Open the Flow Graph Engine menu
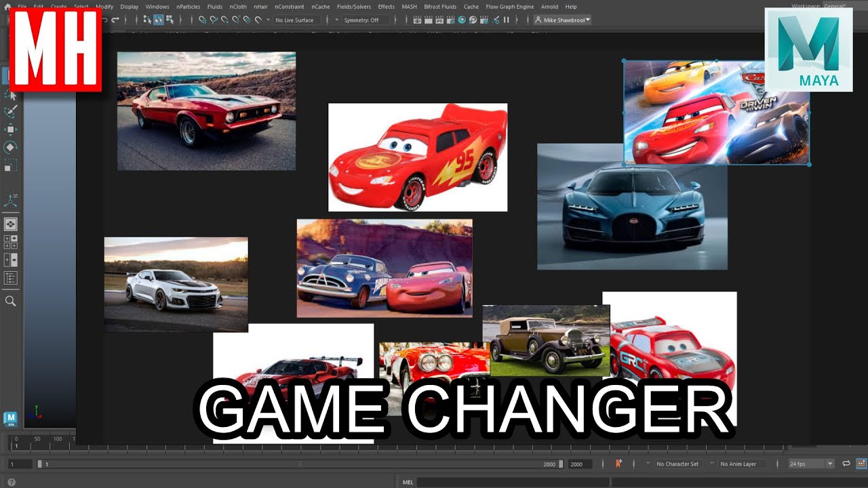The width and height of the screenshot is (868, 488). click(x=510, y=7)
